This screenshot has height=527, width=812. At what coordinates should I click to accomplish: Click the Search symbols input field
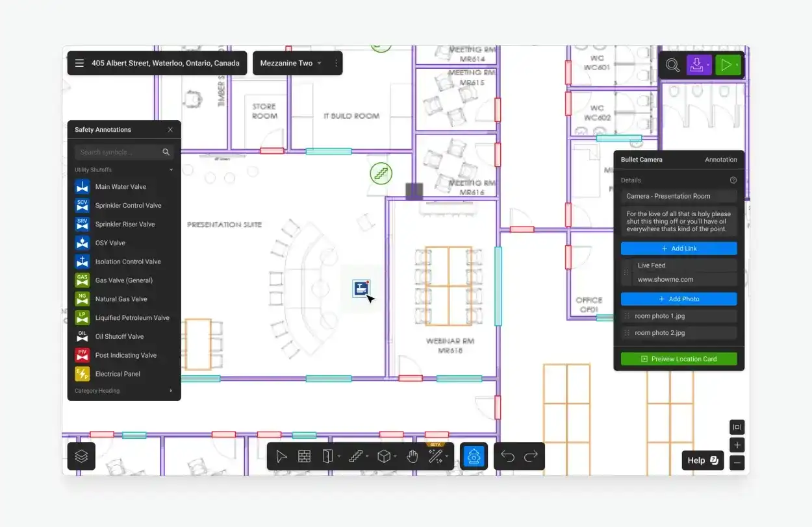[x=118, y=152]
